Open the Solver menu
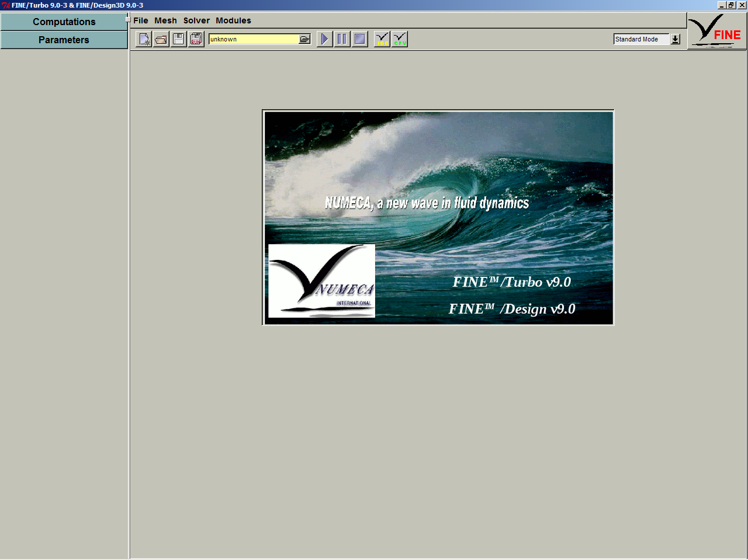Viewport: 748px width, 560px height. point(196,20)
